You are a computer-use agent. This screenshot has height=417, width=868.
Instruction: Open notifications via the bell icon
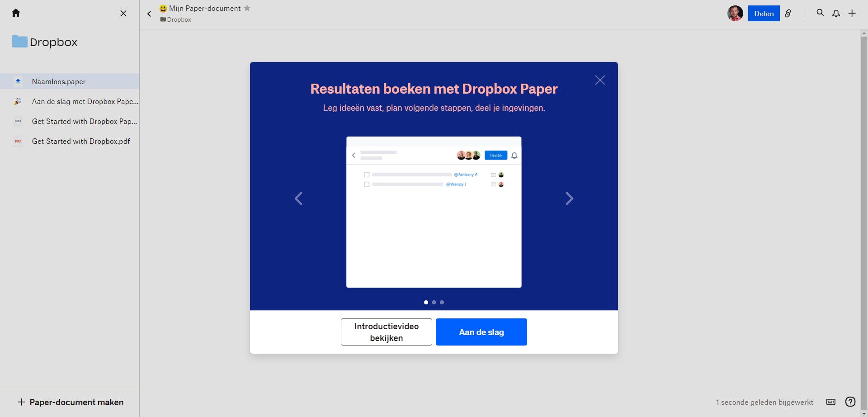click(836, 13)
